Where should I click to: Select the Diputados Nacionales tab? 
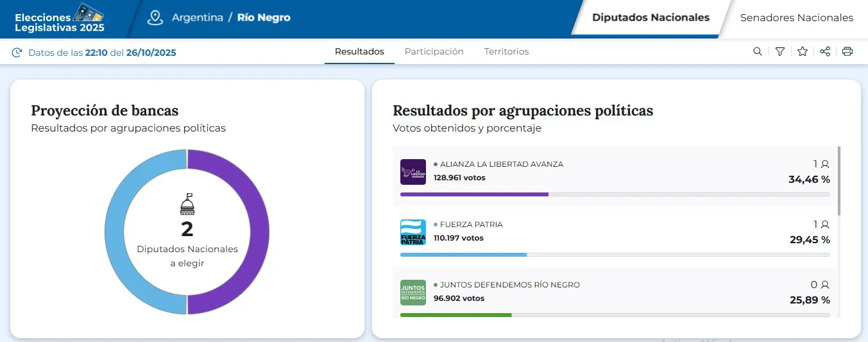point(651,18)
